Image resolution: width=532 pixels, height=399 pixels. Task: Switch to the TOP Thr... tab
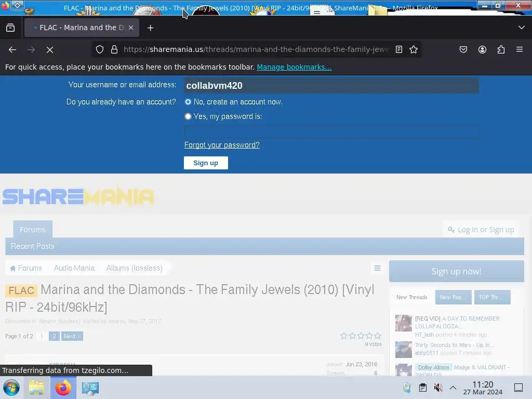493,297
